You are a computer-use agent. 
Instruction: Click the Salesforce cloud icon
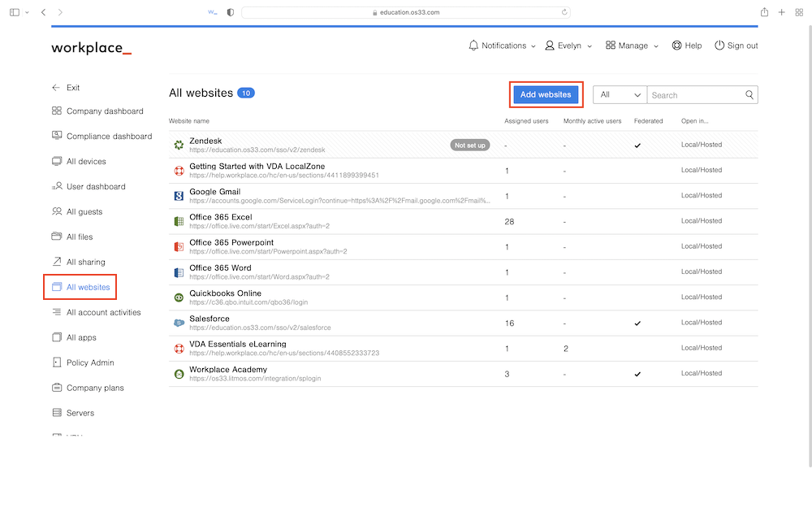[179, 323]
